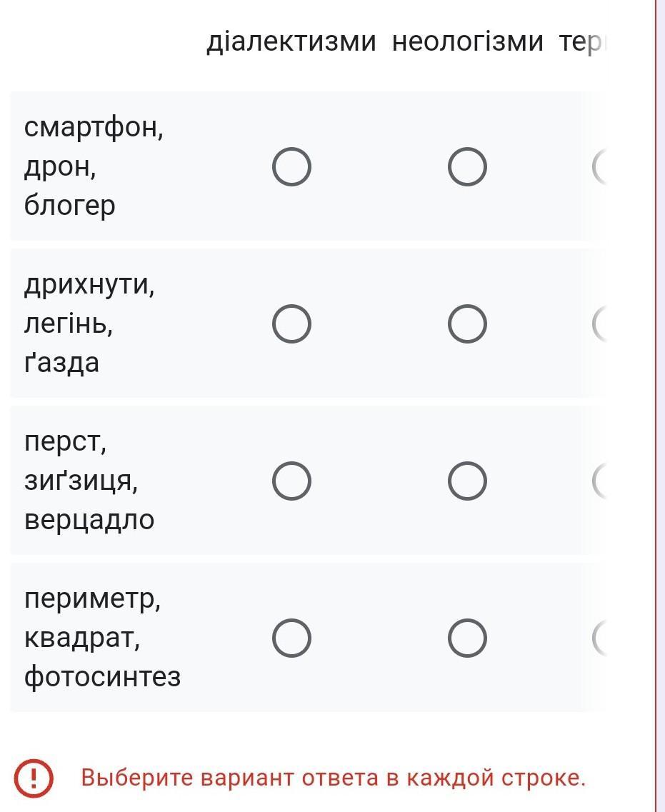Click the red validation message text

333,777
